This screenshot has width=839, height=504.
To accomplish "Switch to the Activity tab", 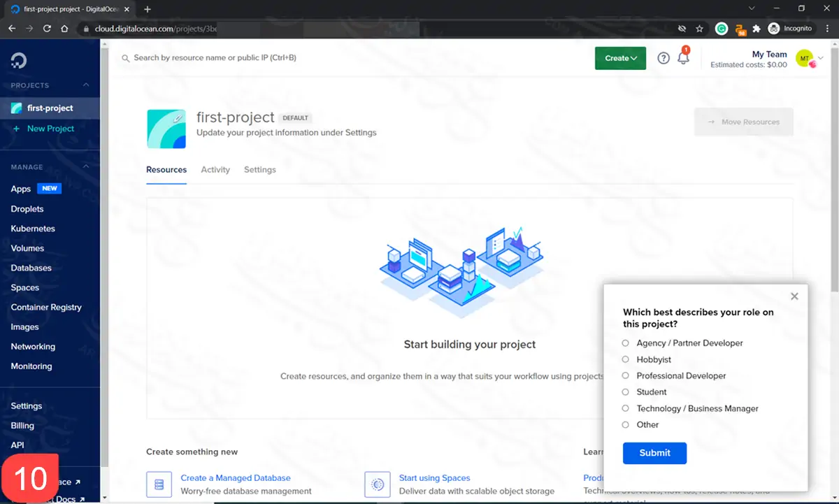I will click(215, 170).
